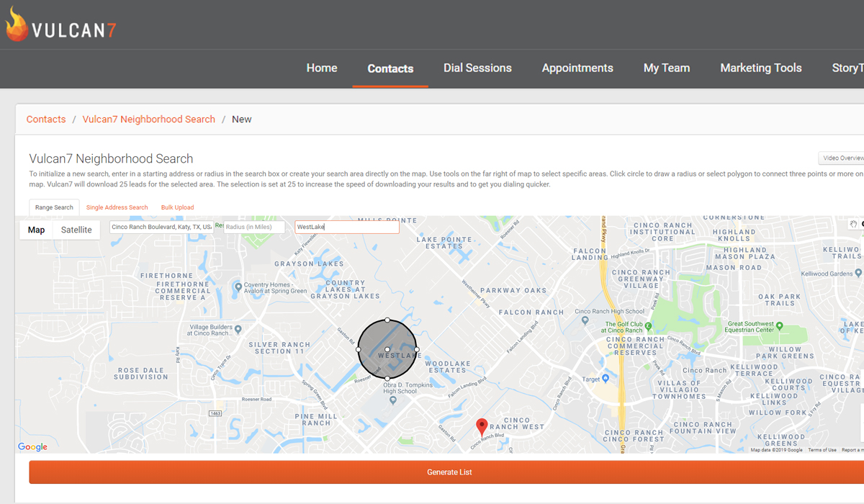Open Marketing Tools menu
Viewport: 864px width, 504px height.
[761, 68]
